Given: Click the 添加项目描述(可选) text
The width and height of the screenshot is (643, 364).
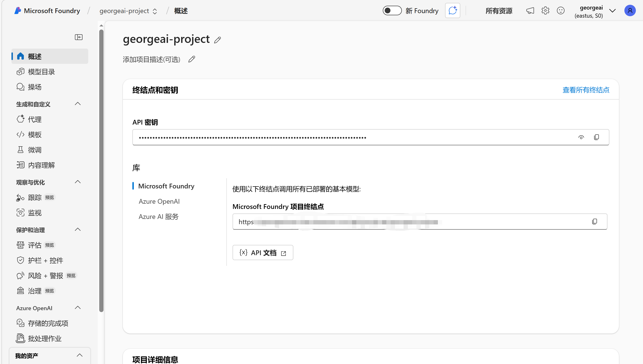Looking at the screenshot, I should (151, 60).
